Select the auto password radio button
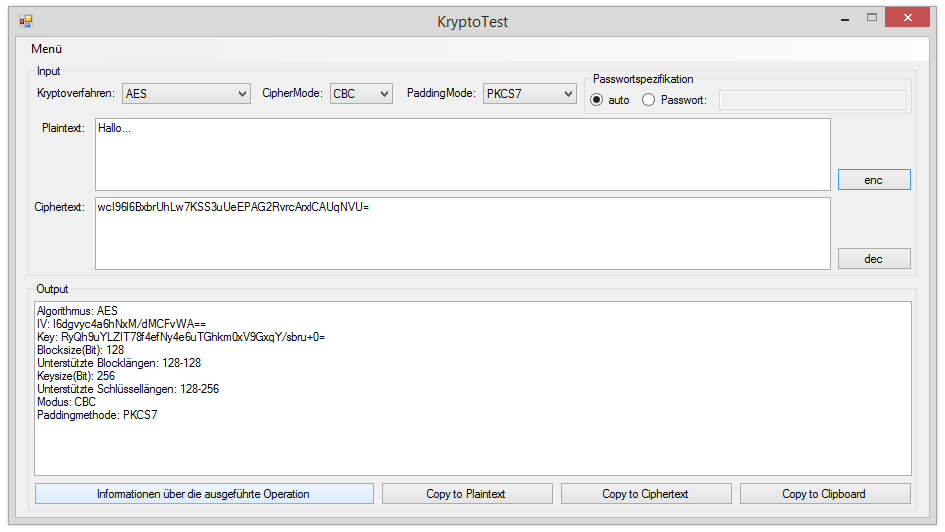Image resolution: width=945 pixels, height=532 pixels. pyautogui.click(x=597, y=100)
